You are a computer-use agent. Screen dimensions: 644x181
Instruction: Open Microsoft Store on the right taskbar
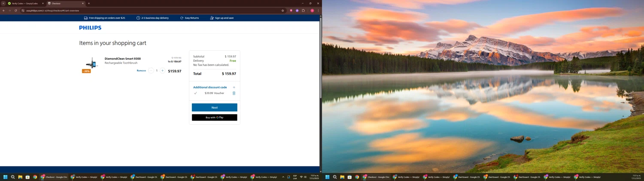point(349,177)
